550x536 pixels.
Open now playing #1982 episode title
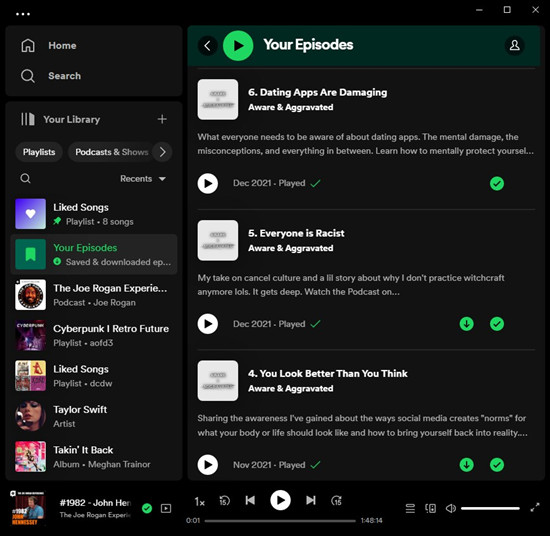[x=95, y=503]
